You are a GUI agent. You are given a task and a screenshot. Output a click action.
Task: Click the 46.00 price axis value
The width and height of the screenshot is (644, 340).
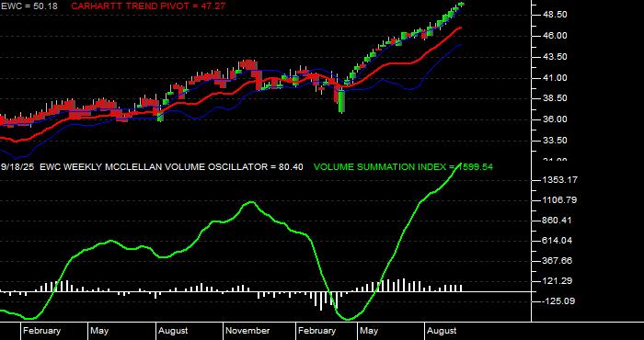click(x=556, y=36)
